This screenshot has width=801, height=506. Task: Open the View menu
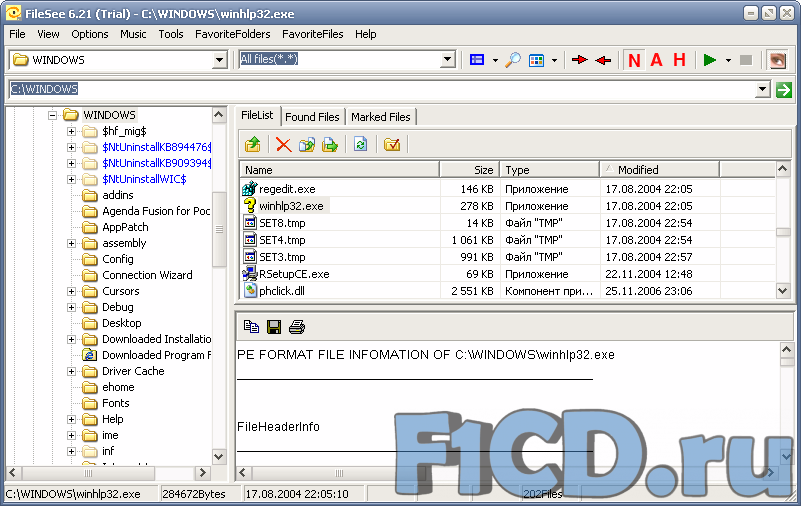(x=48, y=34)
